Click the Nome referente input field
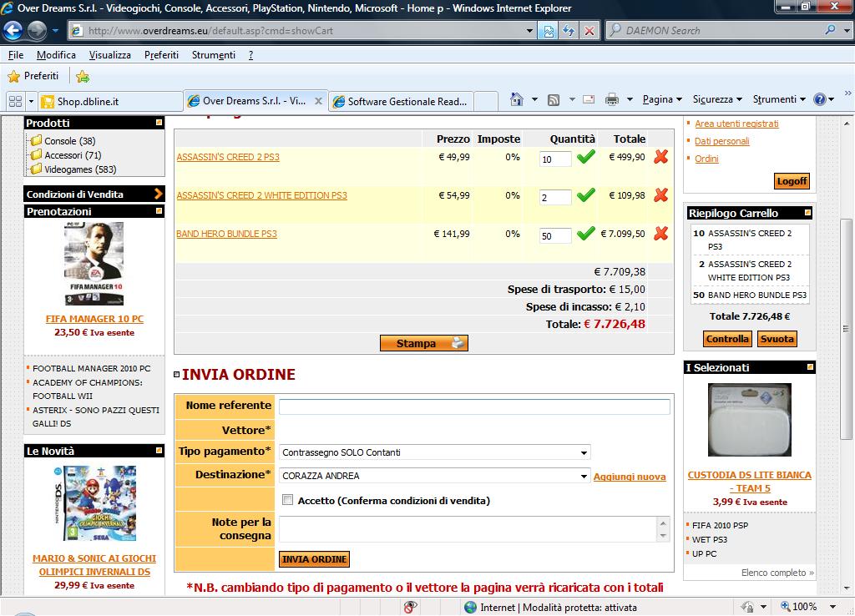 pyautogui.click(x=474, y=406)
